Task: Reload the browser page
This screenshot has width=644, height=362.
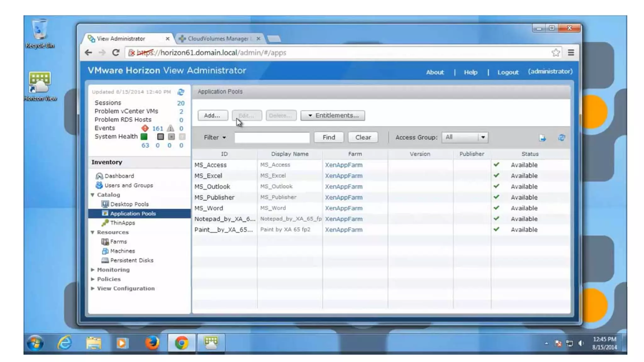Action: click(115, 52)
